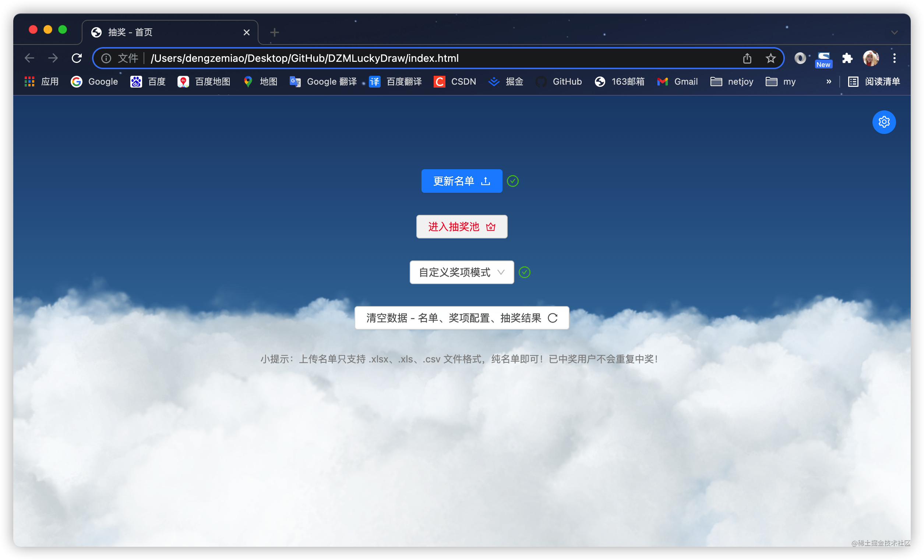Screen dimensions: 924x560
Task: Open 阅读清单 reading list
Action: pos(874,81)
